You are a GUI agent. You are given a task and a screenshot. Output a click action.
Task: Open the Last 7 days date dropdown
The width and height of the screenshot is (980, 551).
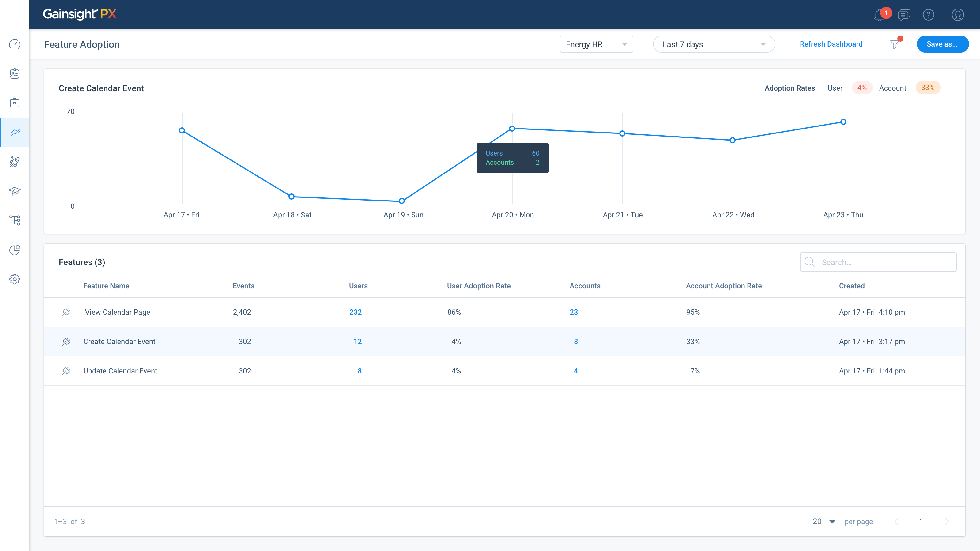point(714,44)
